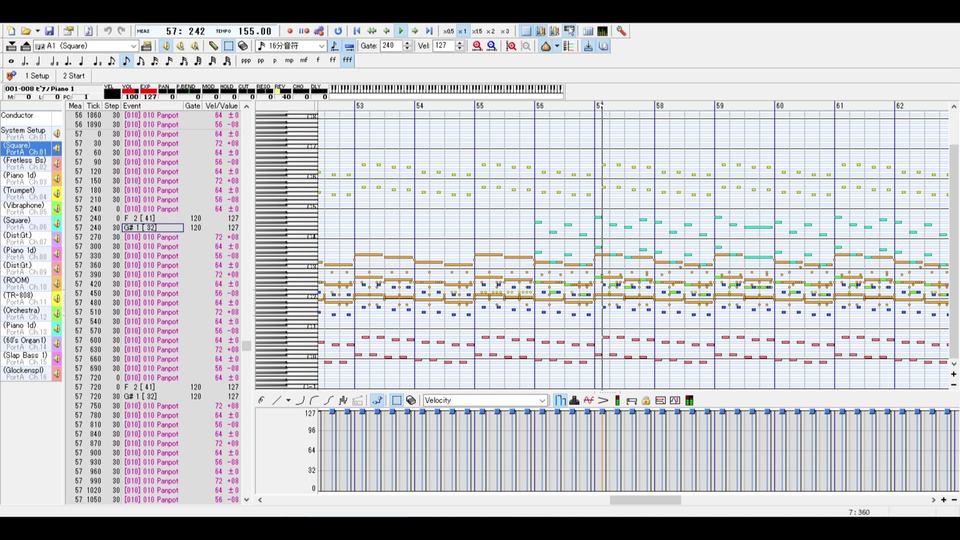Image resolution: width=960 pixels, height=540 pixels.
Task: Set playback speed to x2
Action: (490, 31)
